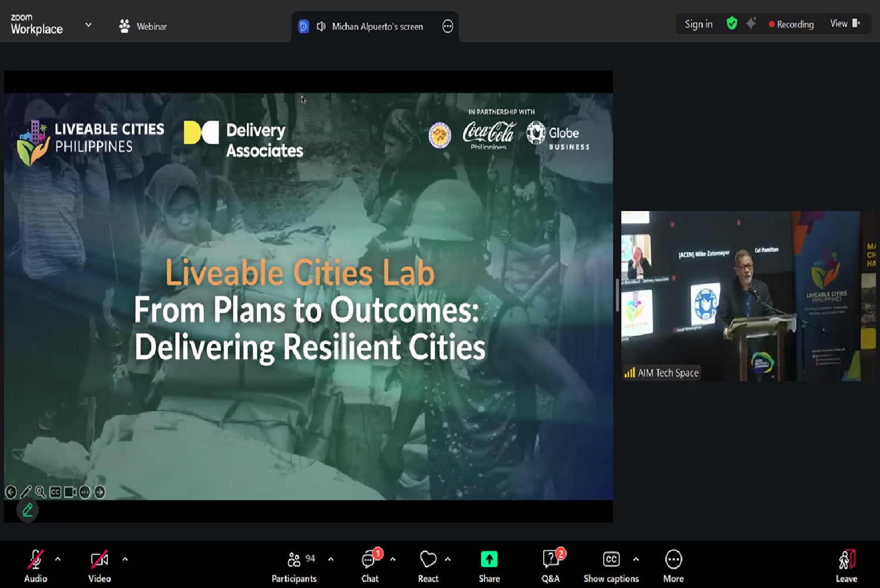This screenshot has width=880, height=588.
Task: Open the React emoji menu
Action: 428,560
